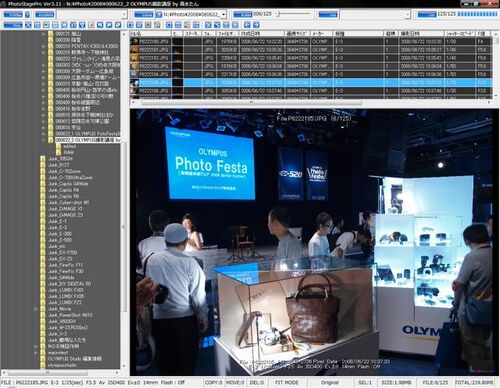Expand the Junk_Movie folder node

pos(36,309)
